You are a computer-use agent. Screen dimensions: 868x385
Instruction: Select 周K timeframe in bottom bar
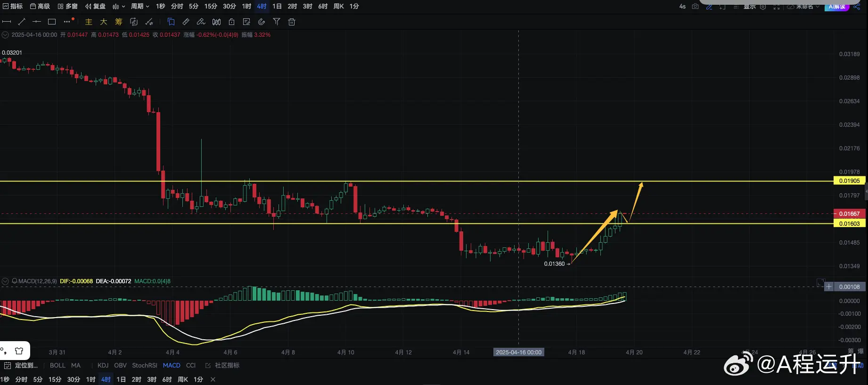[183, 379]
